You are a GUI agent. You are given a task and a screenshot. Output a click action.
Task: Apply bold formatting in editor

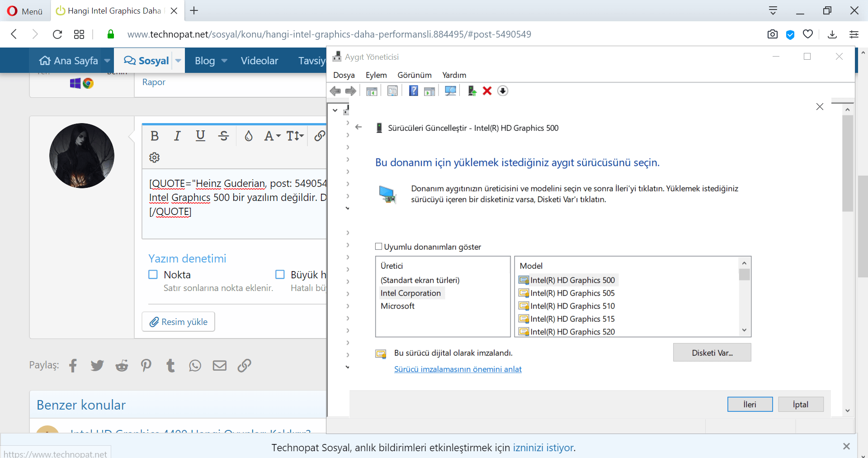pos(155,136)
